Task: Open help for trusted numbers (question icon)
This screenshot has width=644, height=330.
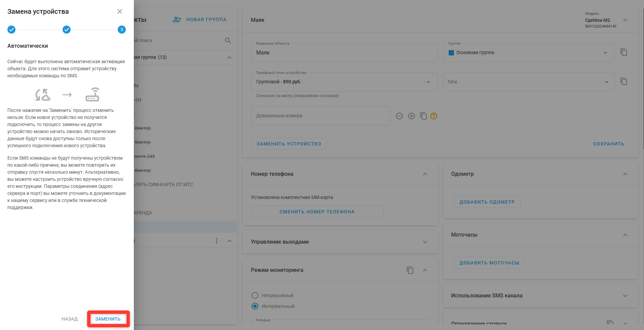Action: click(x=434, y=116)
